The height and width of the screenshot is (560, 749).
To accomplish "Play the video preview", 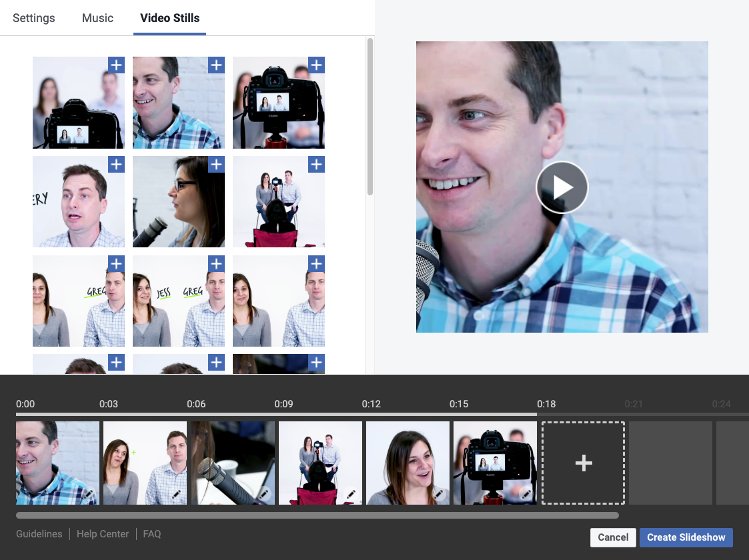I will (x=562, y=187).
